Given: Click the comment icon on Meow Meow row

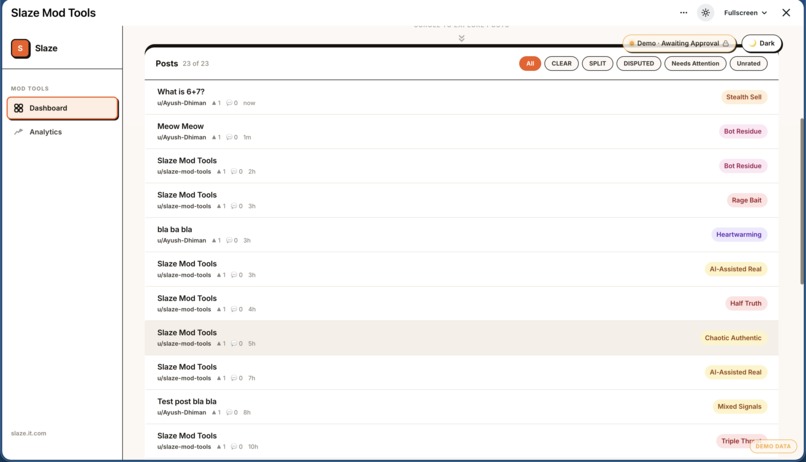Looking at the screenshot, I should click(229, 138).
